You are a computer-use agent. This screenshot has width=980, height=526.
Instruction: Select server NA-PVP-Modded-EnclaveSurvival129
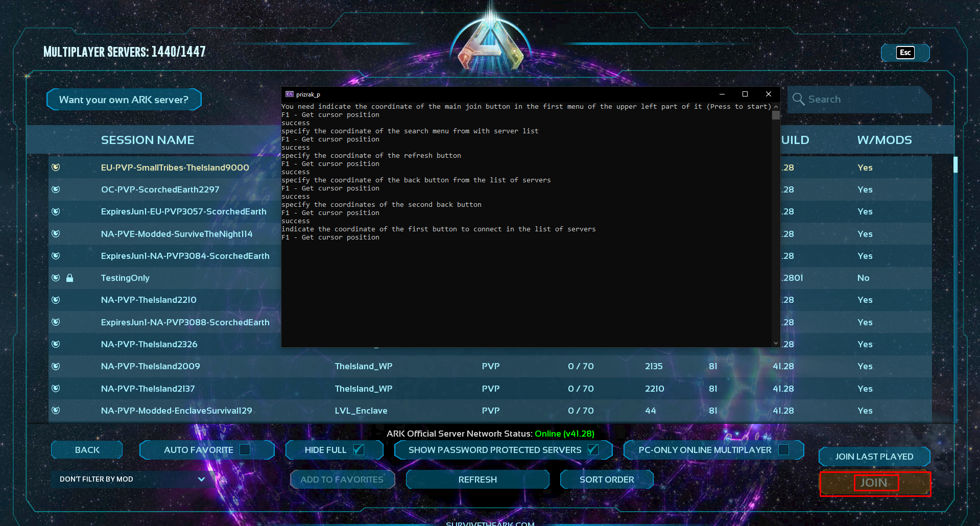(x=176, y=411)
